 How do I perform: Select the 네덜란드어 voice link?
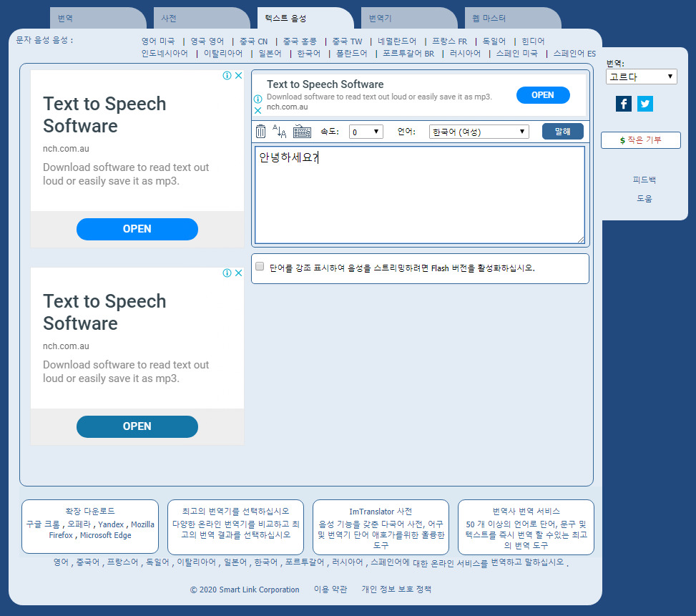[x=397, y=41]
